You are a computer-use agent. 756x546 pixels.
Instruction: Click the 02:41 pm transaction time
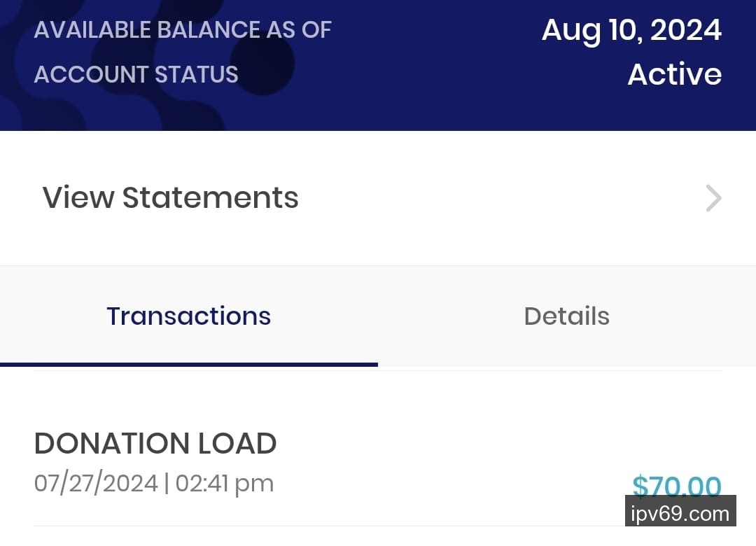[224, 484]
